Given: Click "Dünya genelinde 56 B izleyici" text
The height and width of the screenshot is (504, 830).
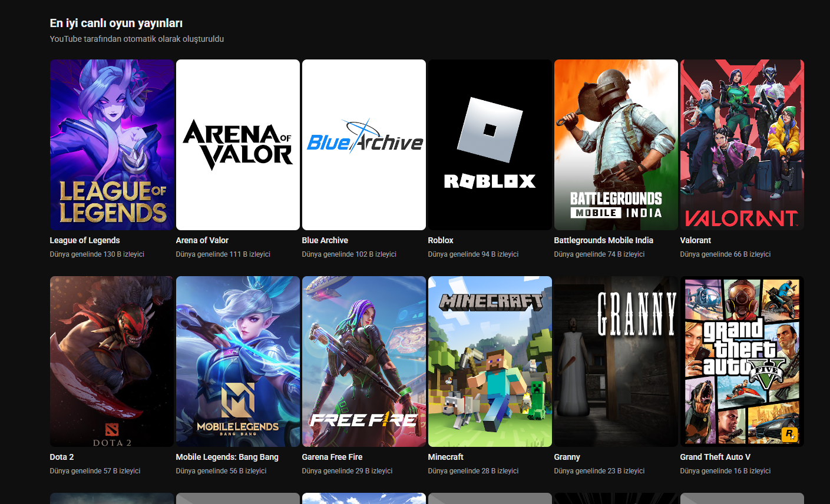Looking at the screenshot, I should pyautogui.click(x=221, y=471).
